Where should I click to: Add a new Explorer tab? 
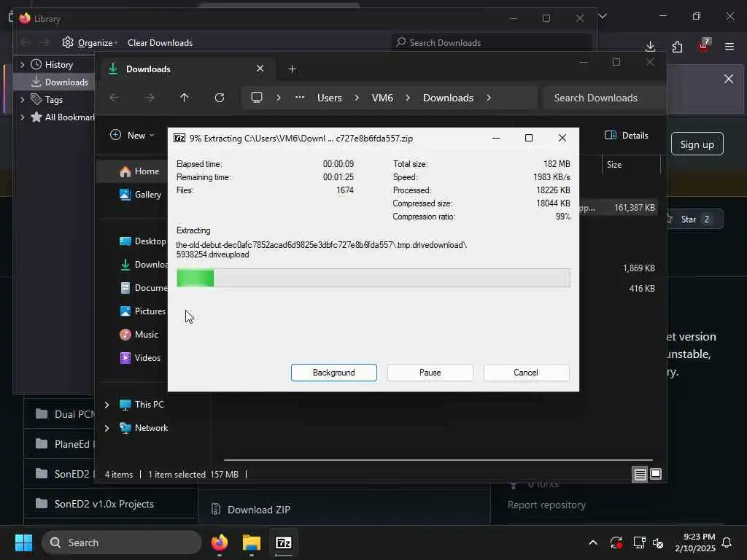(292, 69)
